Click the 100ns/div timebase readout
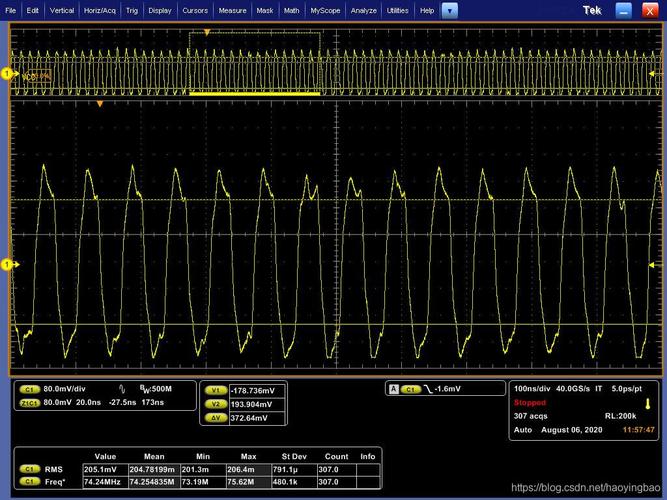The width and height of the screenshot is (667, 500). point(532,389)
